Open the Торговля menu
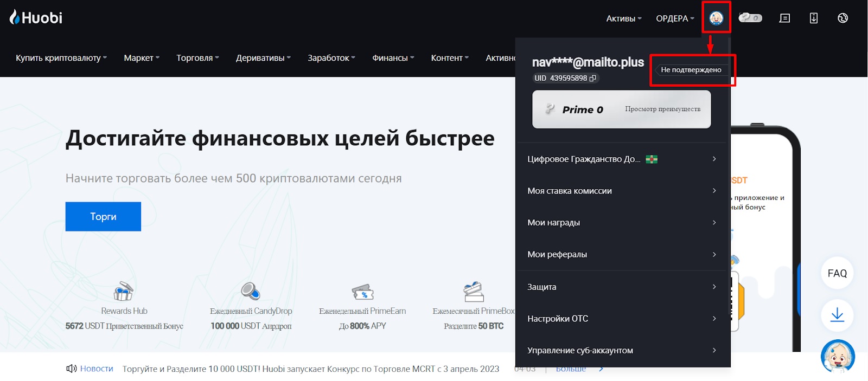Screen dimensions: 868x381 pyautogui.click(x=197, y=57)
